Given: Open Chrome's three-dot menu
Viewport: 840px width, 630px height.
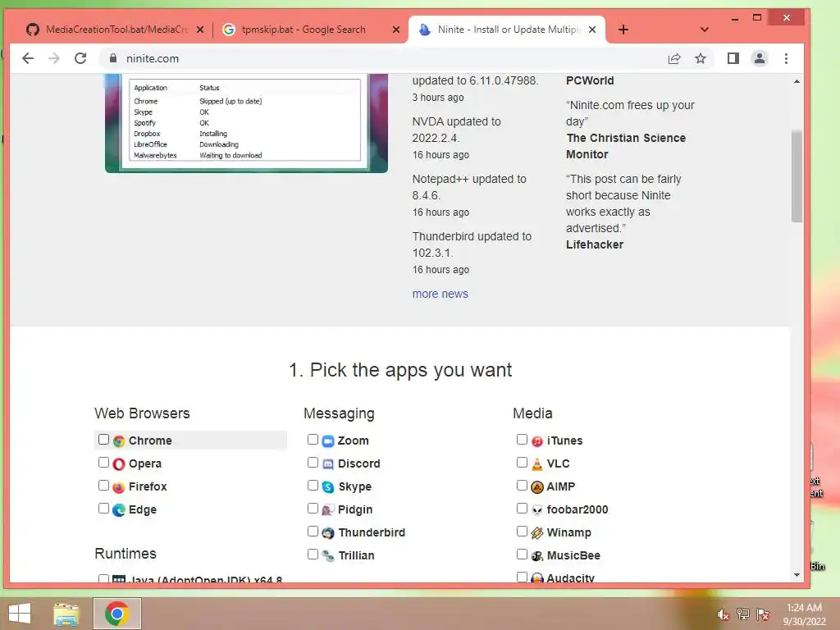Looking at the screenshot, I should 786,58.
